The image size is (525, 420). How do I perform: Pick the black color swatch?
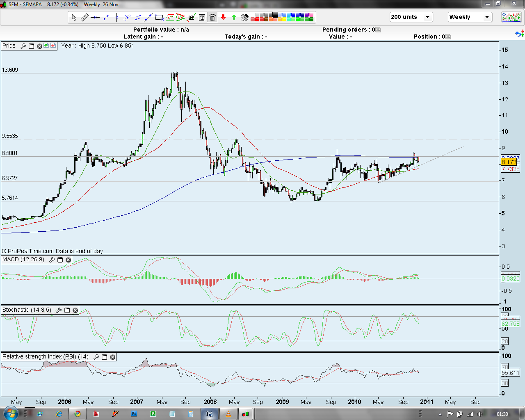(275, 15)
